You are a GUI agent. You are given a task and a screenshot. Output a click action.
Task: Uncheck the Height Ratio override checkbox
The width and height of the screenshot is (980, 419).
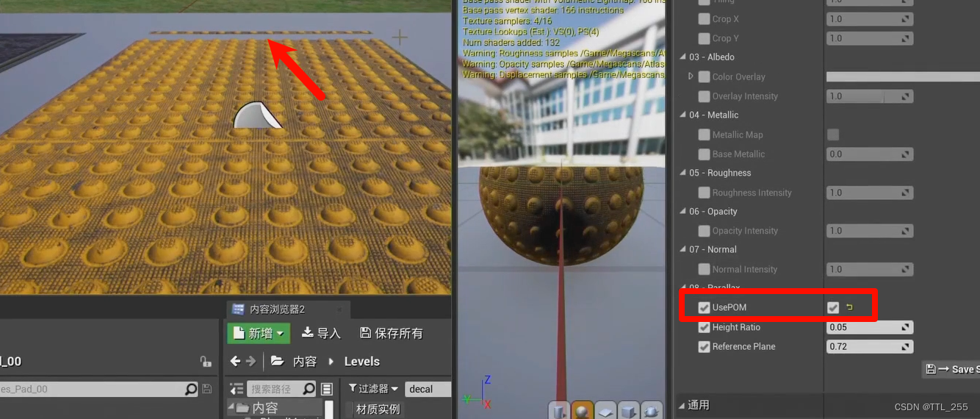(x=704, y=327)
